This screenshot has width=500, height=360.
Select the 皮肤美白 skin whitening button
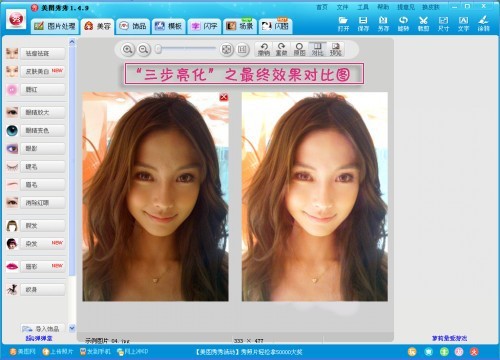tap(43, 71)
